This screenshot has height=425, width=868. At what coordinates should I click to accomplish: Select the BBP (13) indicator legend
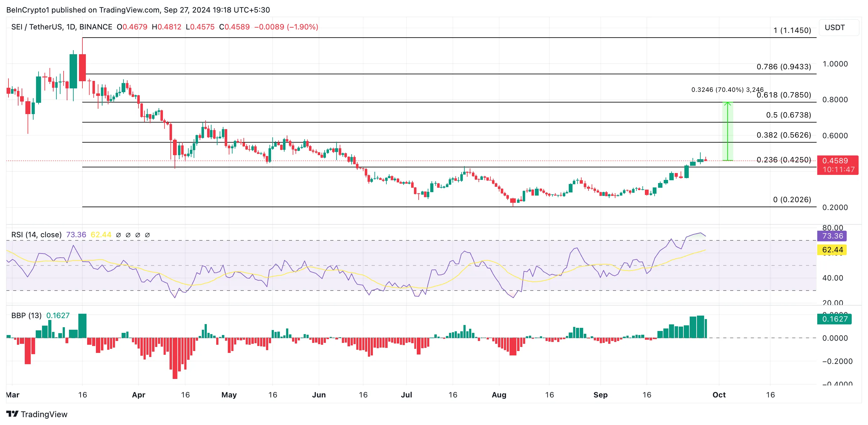coord(26,316)
